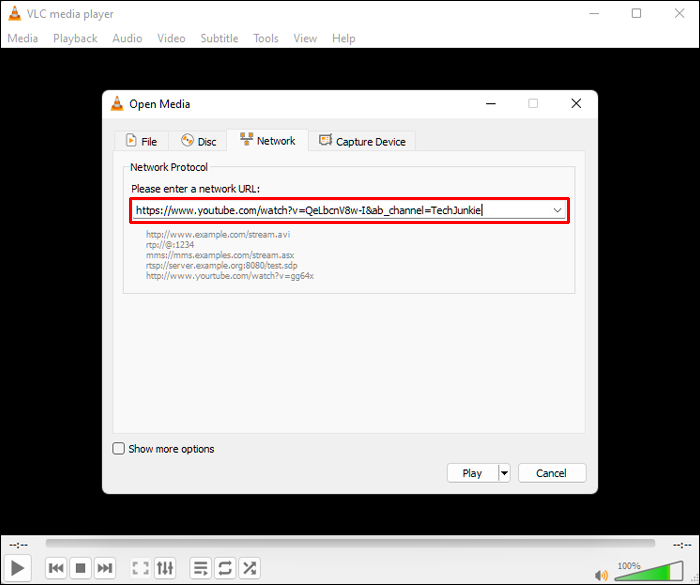Open the Video menu
700x585 pixels.
[171, 38]
